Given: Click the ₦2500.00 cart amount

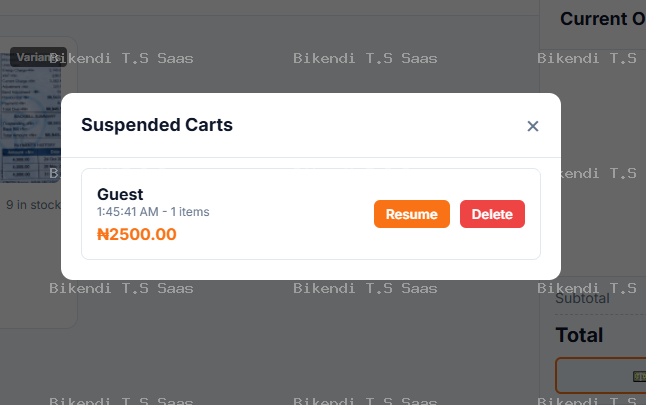Looking at the screenshot, I should pos(137,234).
